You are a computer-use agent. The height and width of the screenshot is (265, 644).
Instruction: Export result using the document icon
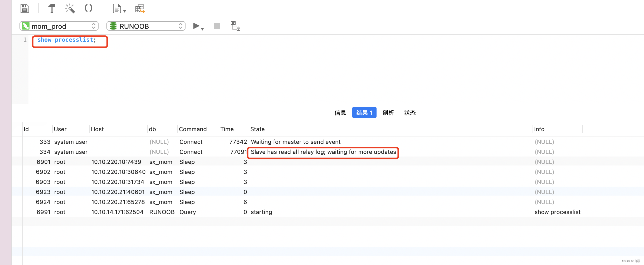[117, 8]
